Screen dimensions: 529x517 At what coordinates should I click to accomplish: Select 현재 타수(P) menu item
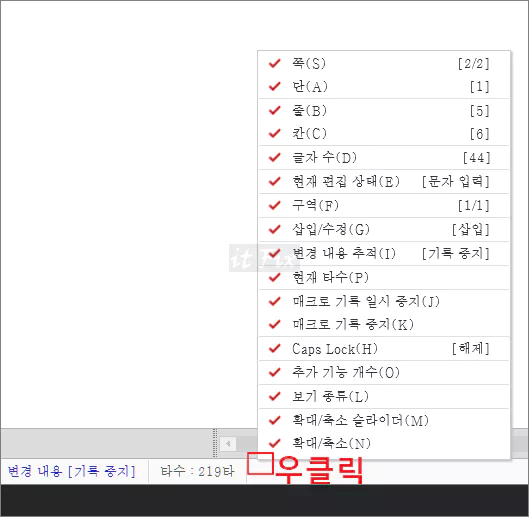click(384, 277)
